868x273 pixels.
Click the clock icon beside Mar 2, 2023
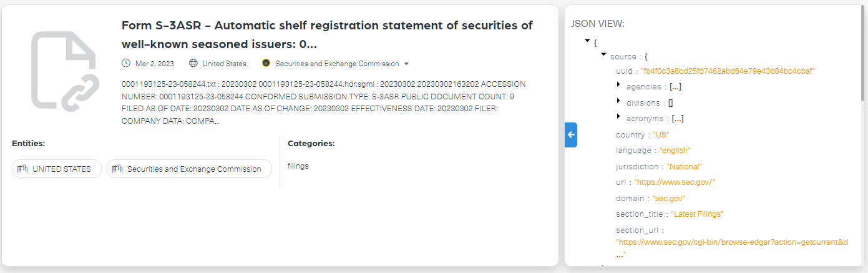pos(126,63)
